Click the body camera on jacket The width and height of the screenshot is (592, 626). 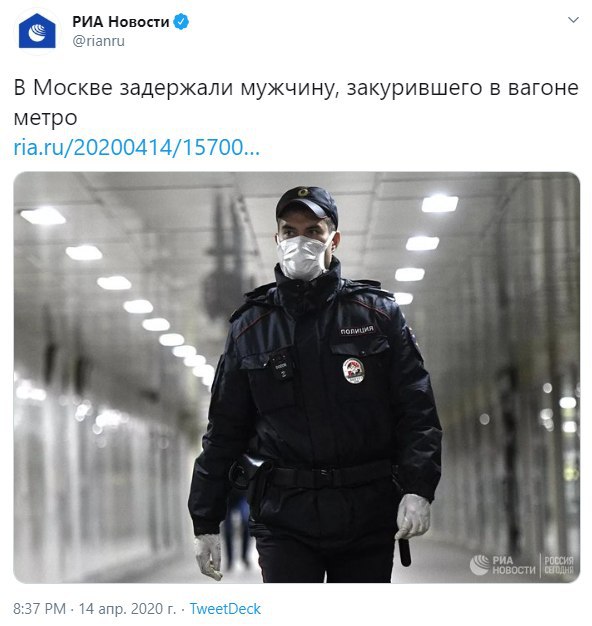click(x=282, y=366)
